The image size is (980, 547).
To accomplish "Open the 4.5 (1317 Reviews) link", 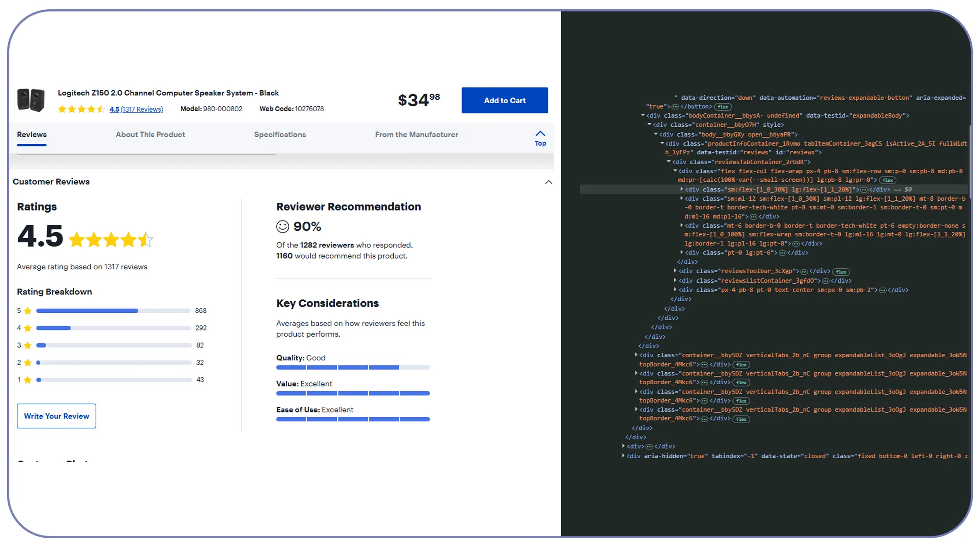I will [136, 109].
